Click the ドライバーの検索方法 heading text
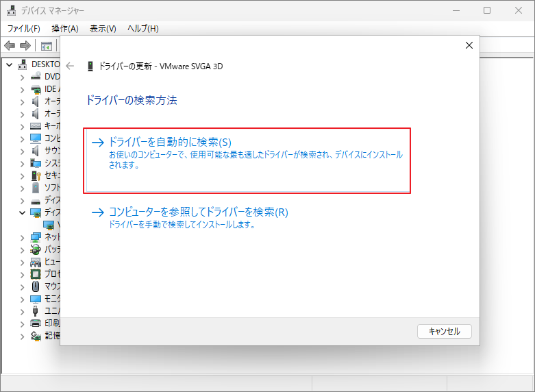 pos(132,100)
